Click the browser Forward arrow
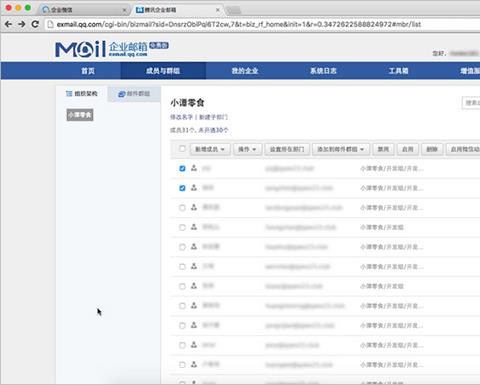Screen dimensions: 480x385 click(22, 24)
